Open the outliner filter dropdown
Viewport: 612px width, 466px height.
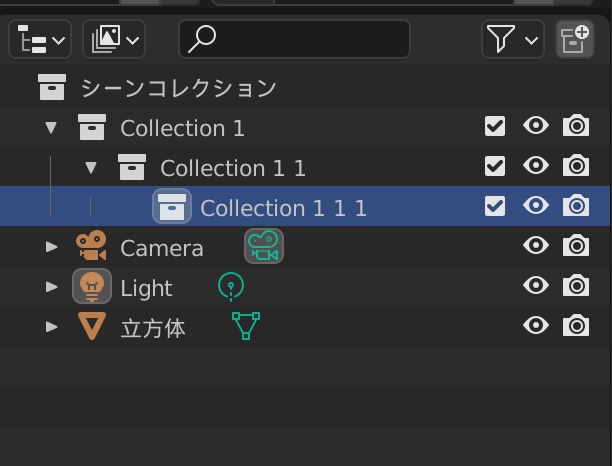click(x=512, y=40)
